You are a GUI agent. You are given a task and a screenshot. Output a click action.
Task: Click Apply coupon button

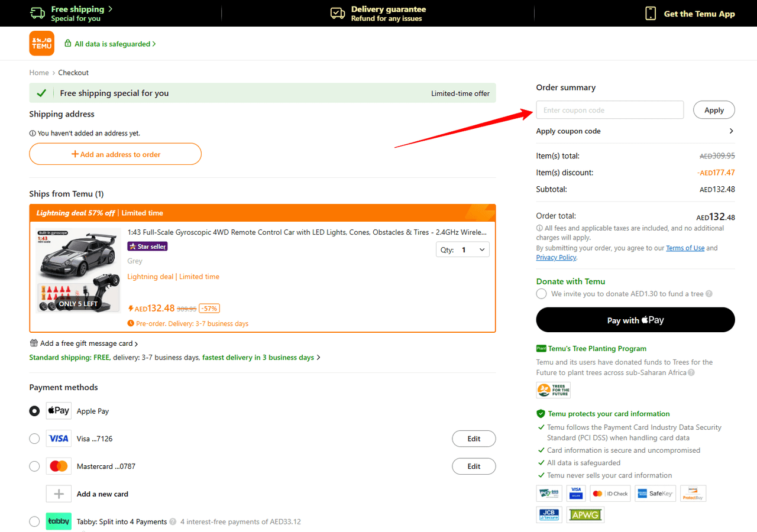714,110
